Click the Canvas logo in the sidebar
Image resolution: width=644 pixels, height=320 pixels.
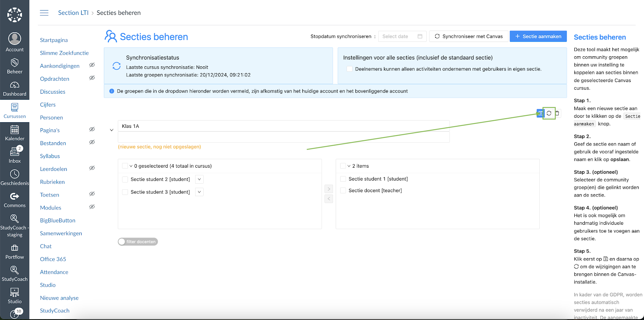point(14,15)
